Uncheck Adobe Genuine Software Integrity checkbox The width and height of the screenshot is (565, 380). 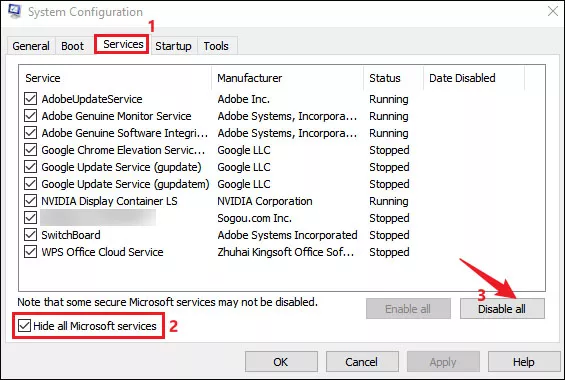pos(30,133)
